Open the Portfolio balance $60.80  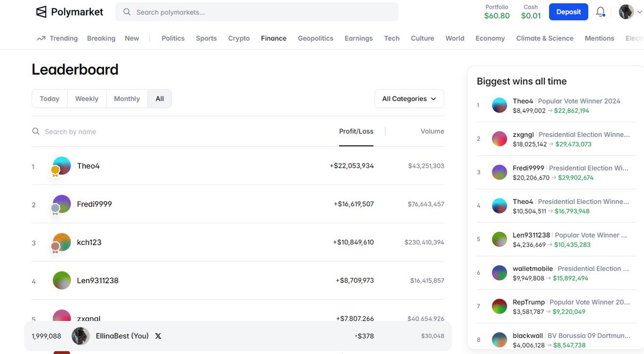coord(497,12)
